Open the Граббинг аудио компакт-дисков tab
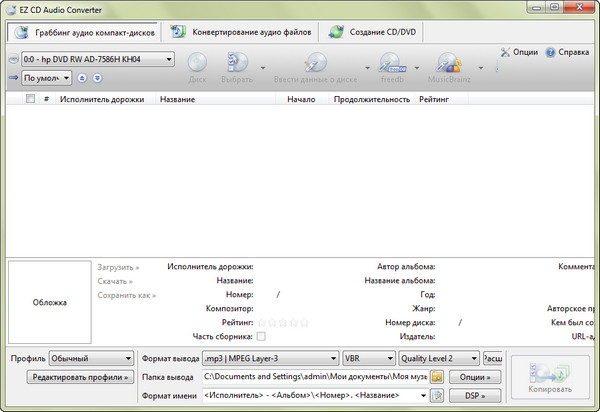The height and width of the screenshot is (412, 600). click(x=82, y=33)
